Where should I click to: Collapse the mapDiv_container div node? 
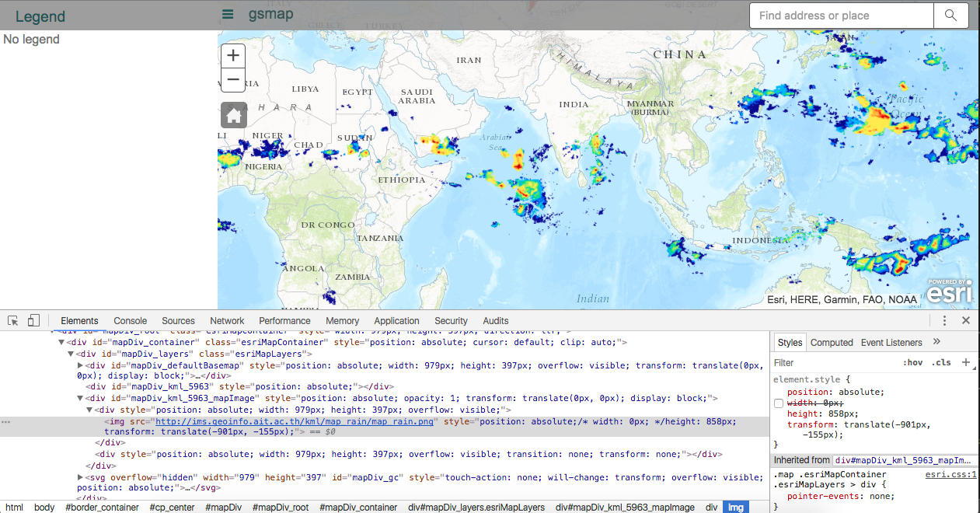click(x=62, y=342)
